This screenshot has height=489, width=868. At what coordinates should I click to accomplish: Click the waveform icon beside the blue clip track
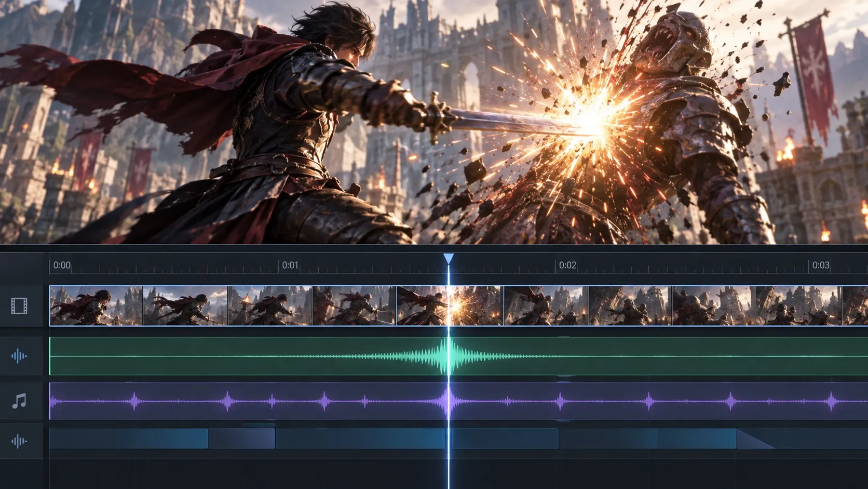click(x=19, y=441)
